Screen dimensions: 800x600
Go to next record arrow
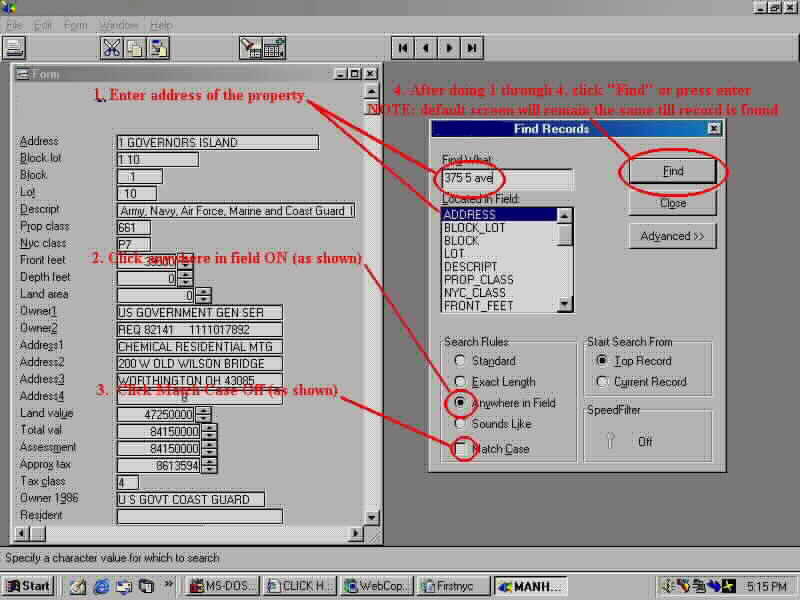tap(450, 47)
